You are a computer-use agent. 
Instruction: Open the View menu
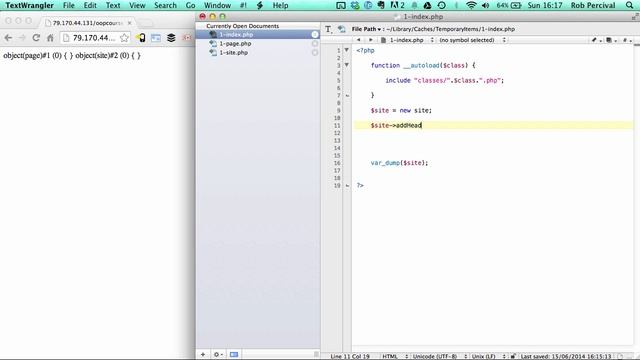[137, 5]
